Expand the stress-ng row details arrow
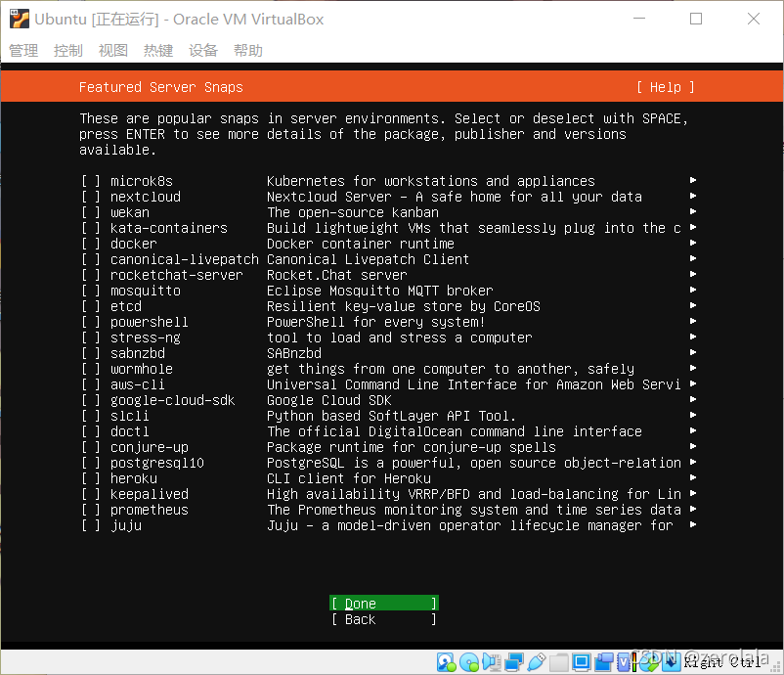The width and height of the screenshot is (784, 675). pyautogui.click(x=693, y=337)
